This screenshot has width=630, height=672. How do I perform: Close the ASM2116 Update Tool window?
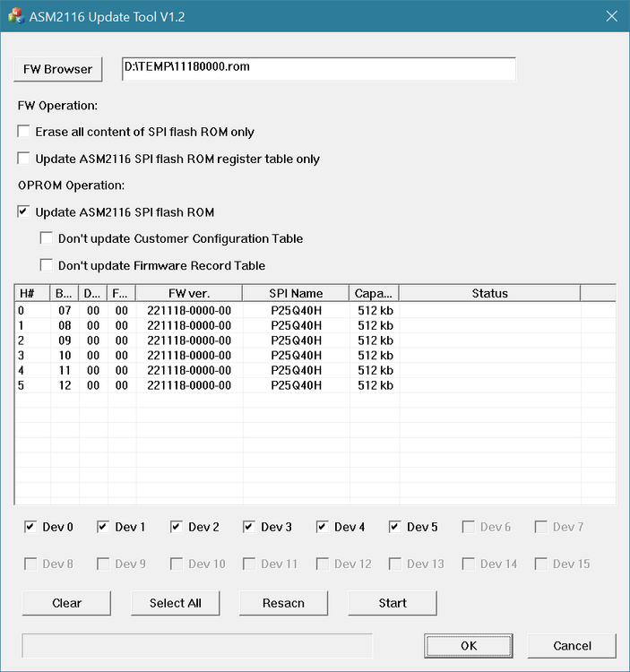611,16
